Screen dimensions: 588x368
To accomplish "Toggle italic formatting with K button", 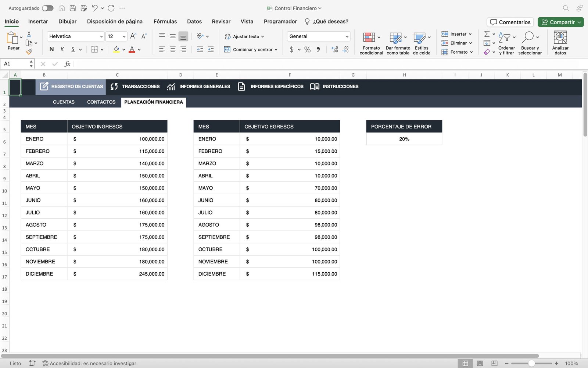I will [62, 49].
